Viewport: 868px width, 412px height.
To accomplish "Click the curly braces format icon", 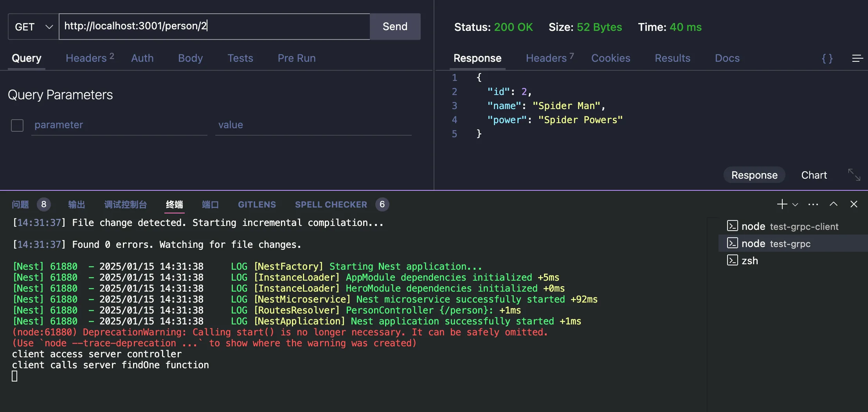I will click(827, 58).
